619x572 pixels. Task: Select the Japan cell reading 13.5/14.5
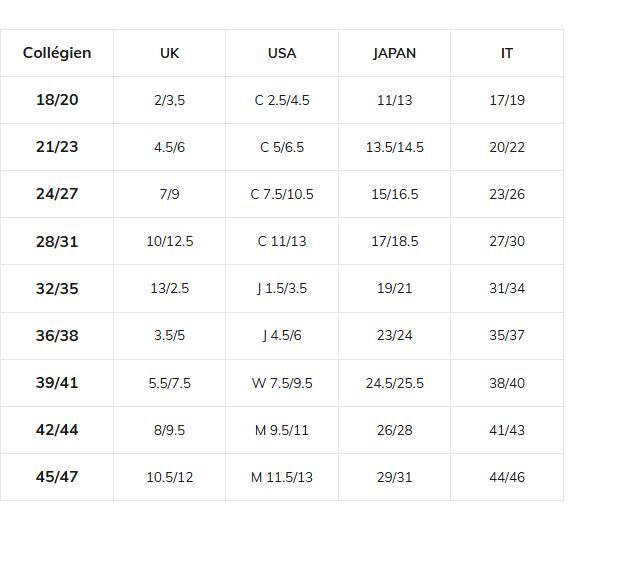pyautogui.click(x=394, y=147)
